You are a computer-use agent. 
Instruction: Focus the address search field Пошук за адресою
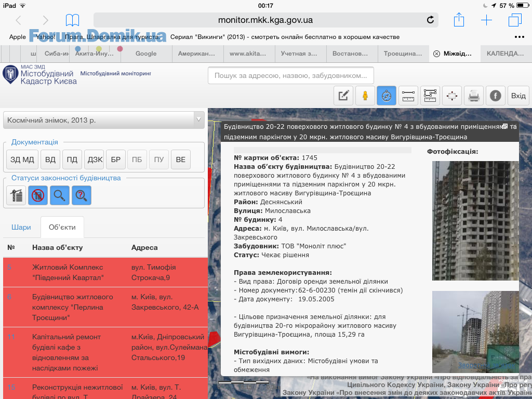(291, 75)
